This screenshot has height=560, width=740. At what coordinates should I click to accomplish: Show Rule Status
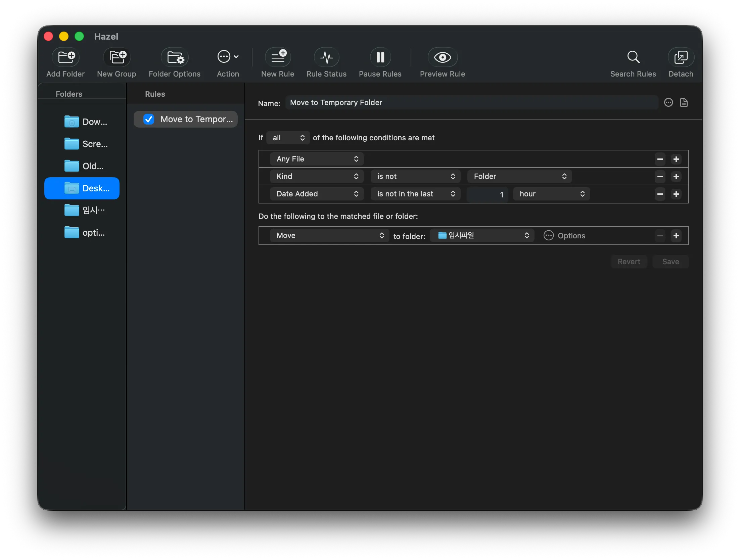326,57
